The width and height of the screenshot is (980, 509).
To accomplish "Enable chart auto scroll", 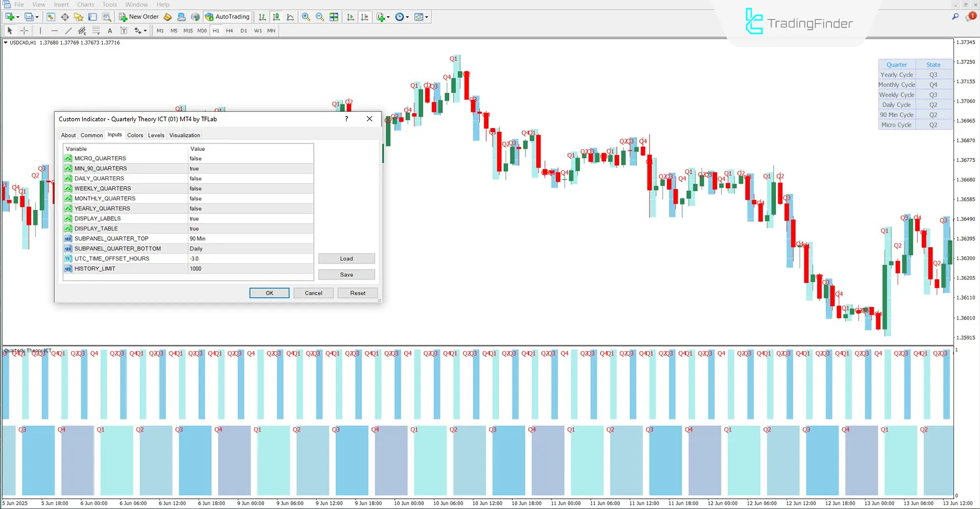I will point(350,17).
